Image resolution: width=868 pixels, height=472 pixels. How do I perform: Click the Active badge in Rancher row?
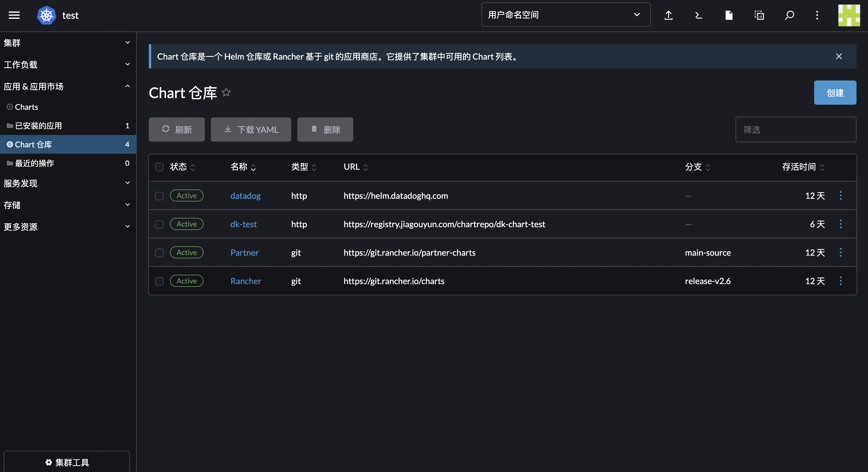click(187, 280)
